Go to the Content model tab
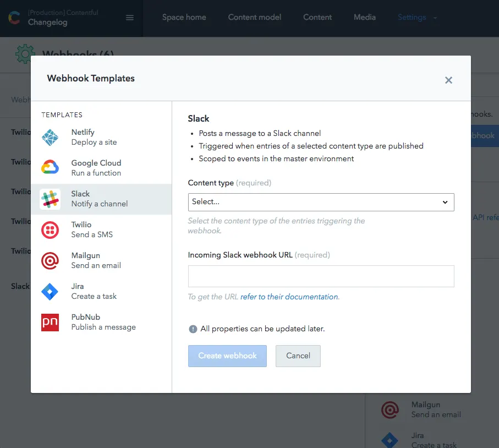Viewport: 499px width, 448px height. click(255, 17)
